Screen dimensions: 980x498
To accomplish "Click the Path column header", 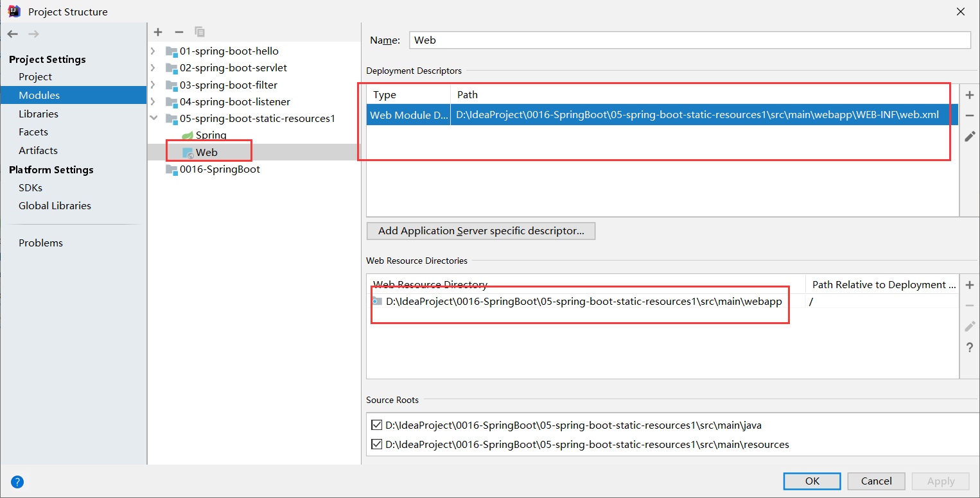I will pyautogui.click(x=704, y=95).
